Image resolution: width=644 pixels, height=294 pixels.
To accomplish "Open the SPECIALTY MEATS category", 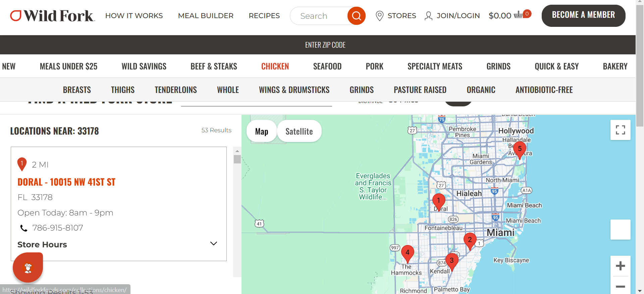I will 435,66.
